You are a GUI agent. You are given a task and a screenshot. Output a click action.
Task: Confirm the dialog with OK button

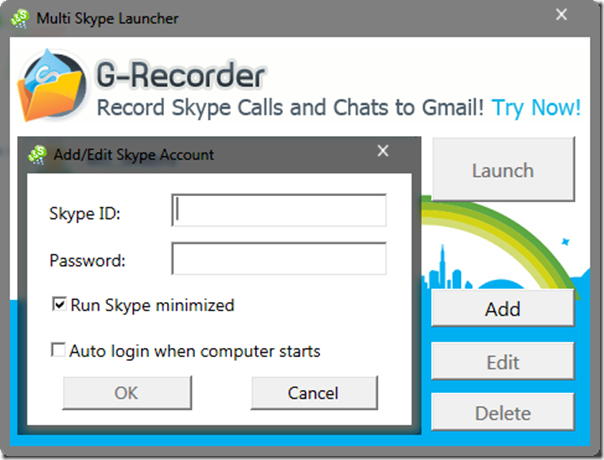(127, 393)
